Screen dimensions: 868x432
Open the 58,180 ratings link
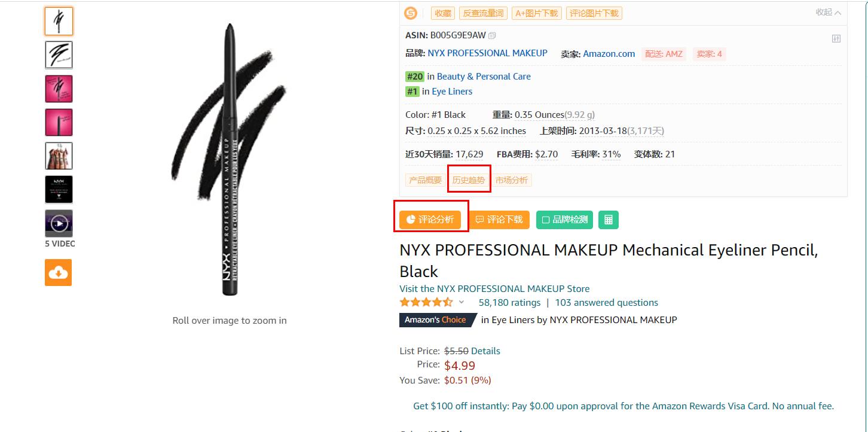click(509, 303)
